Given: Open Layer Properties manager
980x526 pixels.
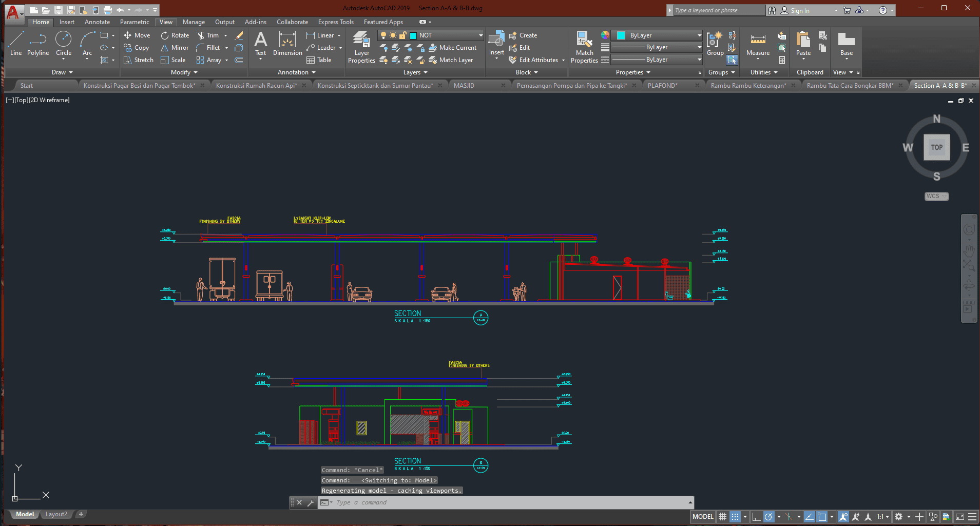Looking at the screenshot, I should (361, 47).
